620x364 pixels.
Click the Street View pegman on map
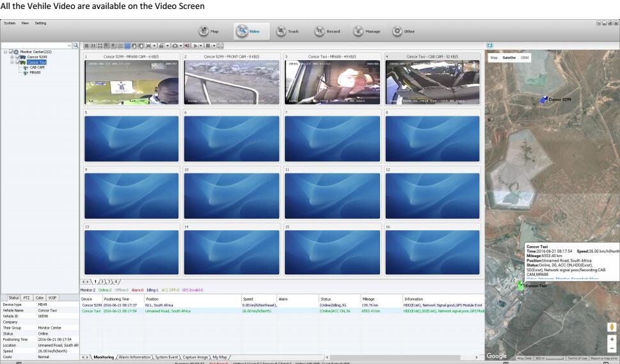point(612,328)
